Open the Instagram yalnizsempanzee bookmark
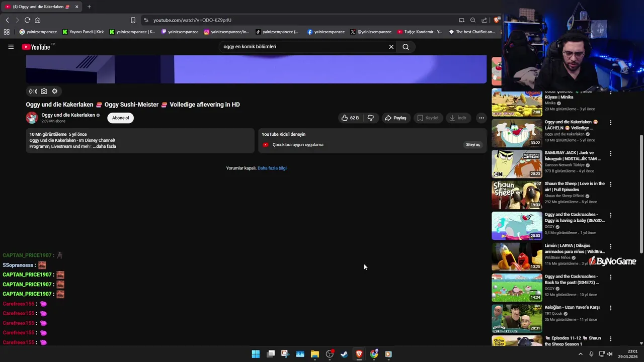 coord(226,32)
